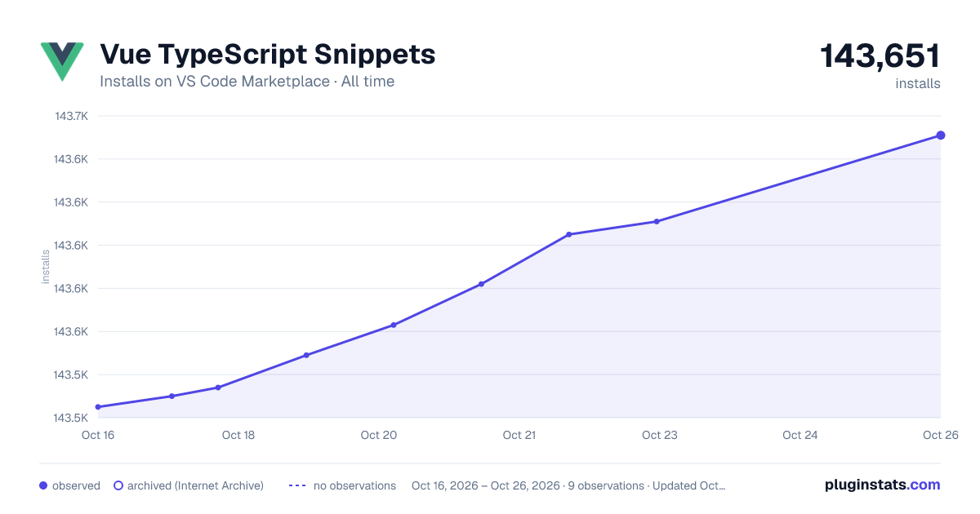Click the Oct 18 axis label

pos(238,435)
